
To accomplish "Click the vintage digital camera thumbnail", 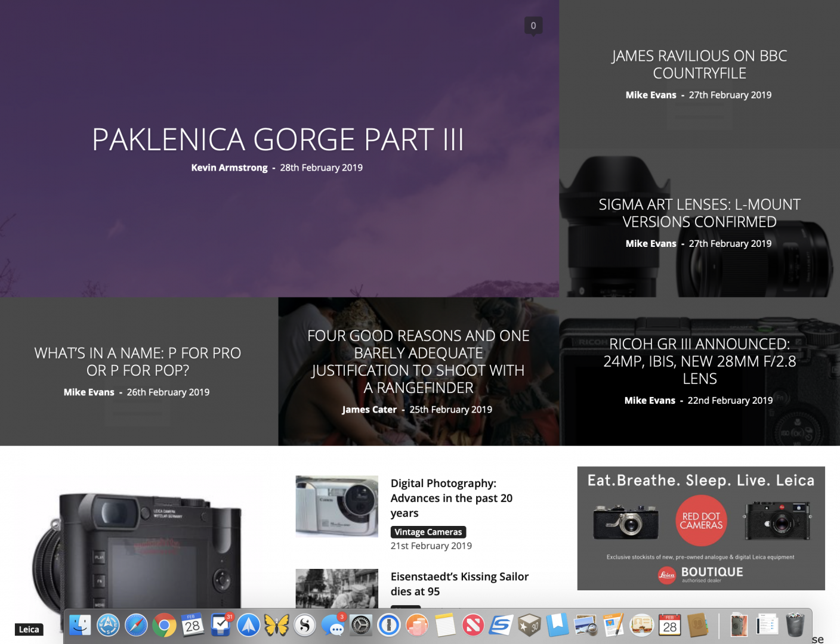I will [337, 506].
